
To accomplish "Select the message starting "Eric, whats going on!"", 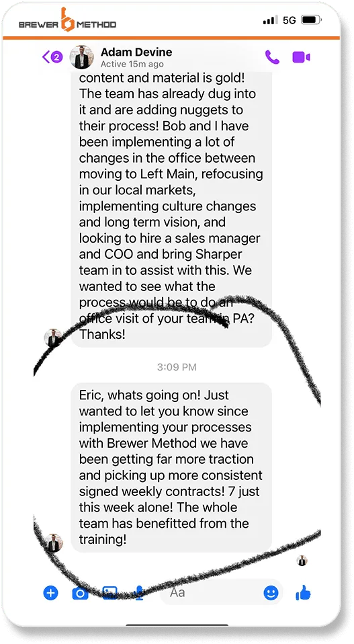I will pos(171,467).
